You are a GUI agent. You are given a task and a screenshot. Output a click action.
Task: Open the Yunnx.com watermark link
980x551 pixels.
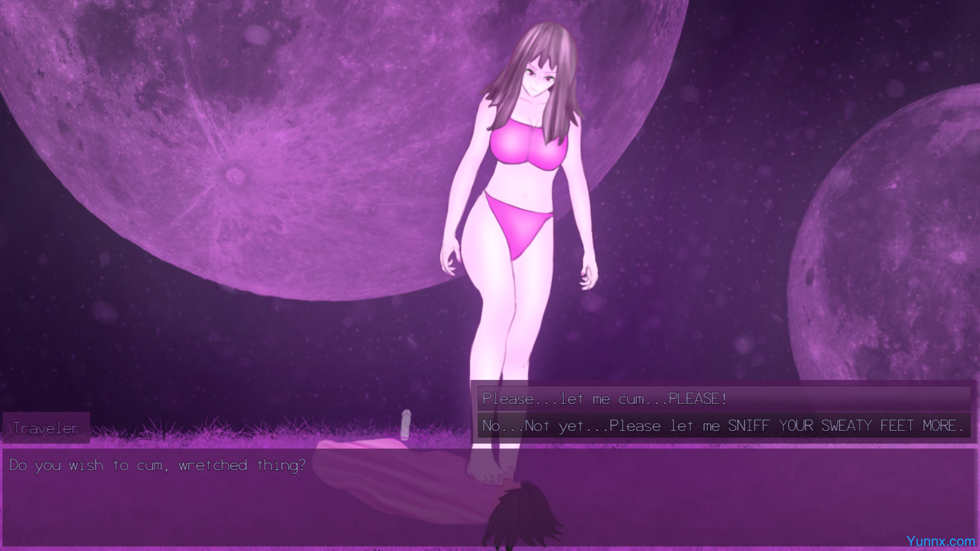point(940,541)
